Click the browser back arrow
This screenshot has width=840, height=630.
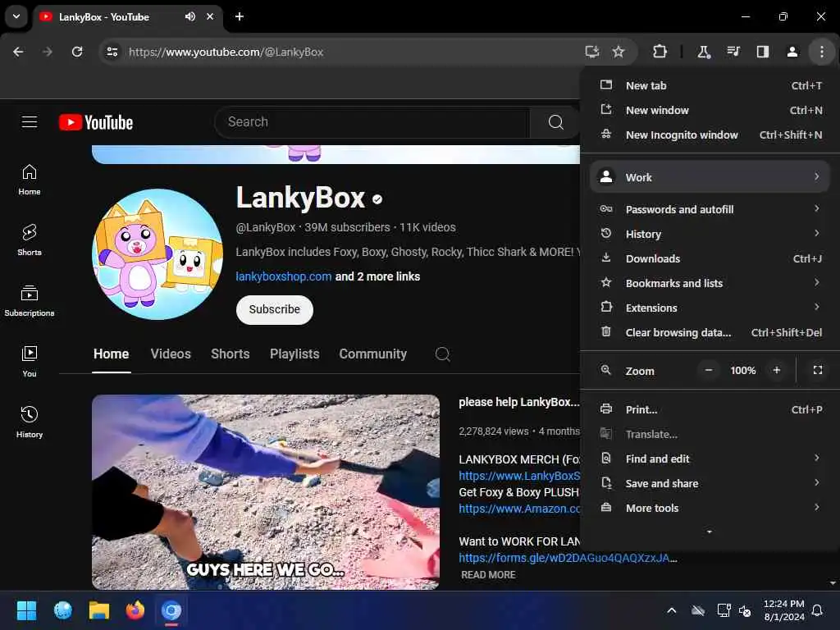click(x=18, y=52)
